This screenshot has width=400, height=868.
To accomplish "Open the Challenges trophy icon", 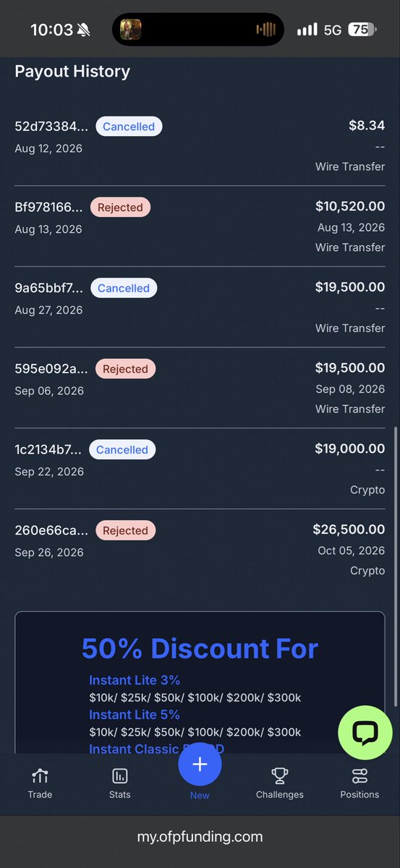I will point(280,777).
